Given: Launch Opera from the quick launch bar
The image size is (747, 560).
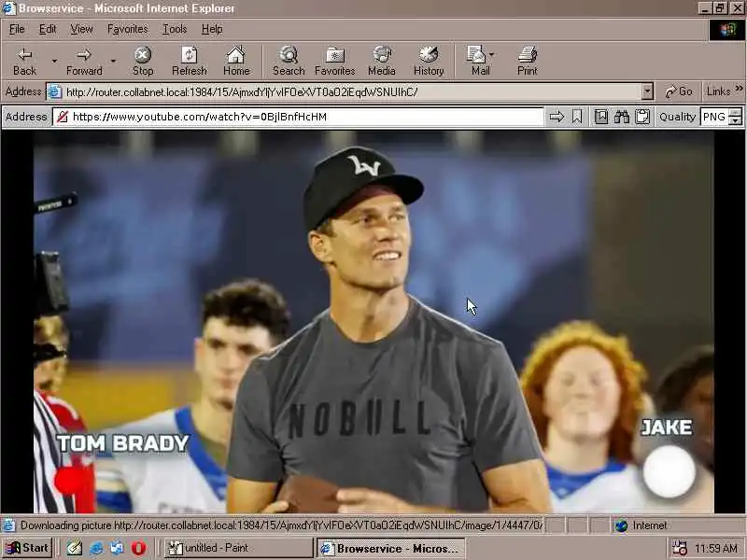Looking at the screenshot, I should click(138, 548).
